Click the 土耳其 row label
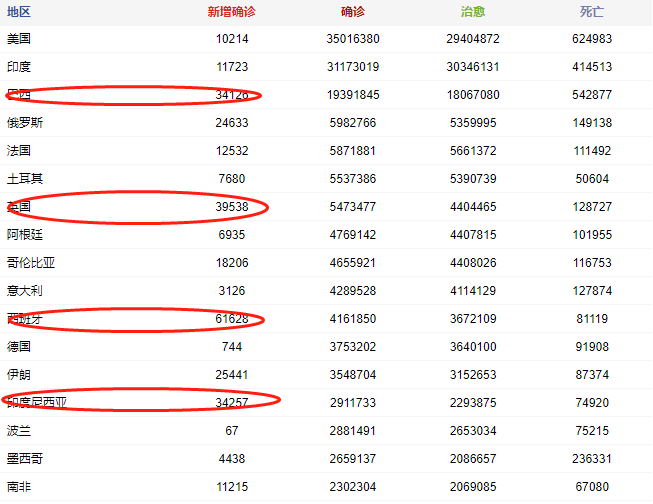 pyautogui.click(x=25, y=179)
